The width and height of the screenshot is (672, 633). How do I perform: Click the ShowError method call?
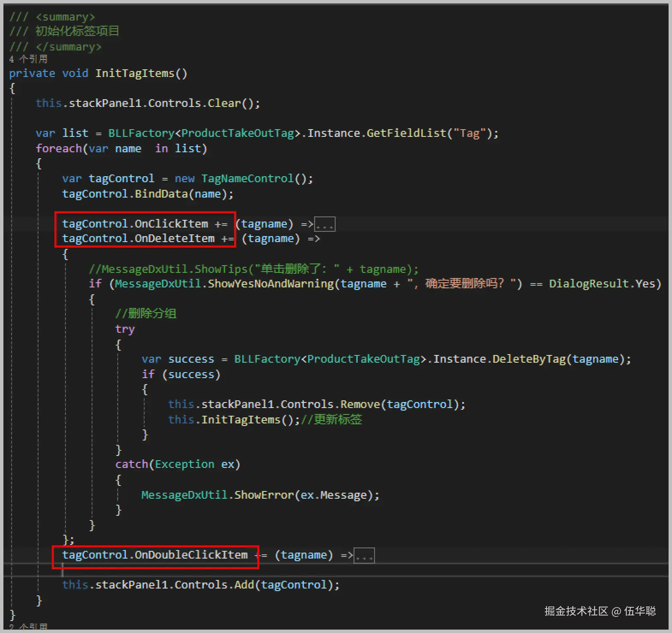(x=264, y=495)
